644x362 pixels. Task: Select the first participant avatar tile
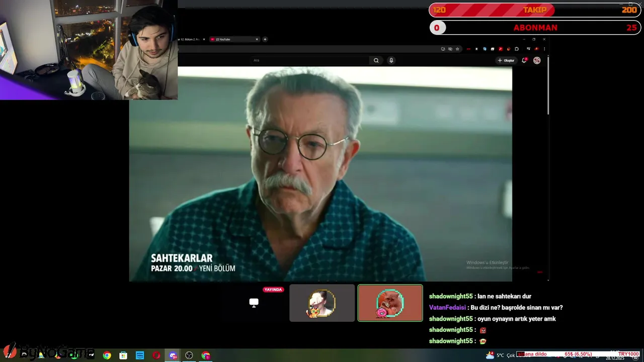322,303
